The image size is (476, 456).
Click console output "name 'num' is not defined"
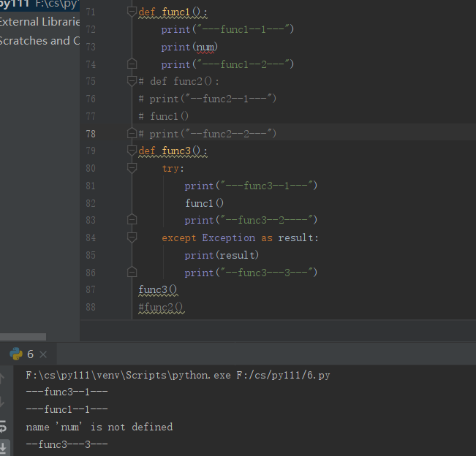(x=99, y=427)
